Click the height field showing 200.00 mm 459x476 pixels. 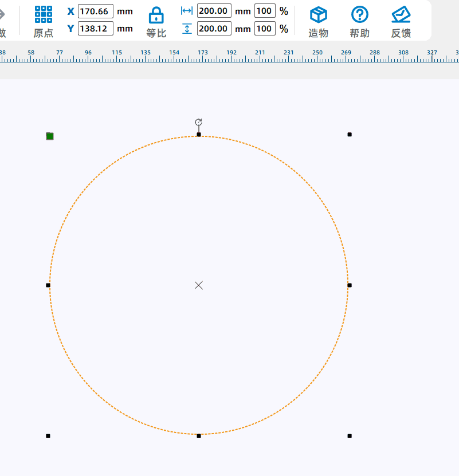tap(214, 29)
